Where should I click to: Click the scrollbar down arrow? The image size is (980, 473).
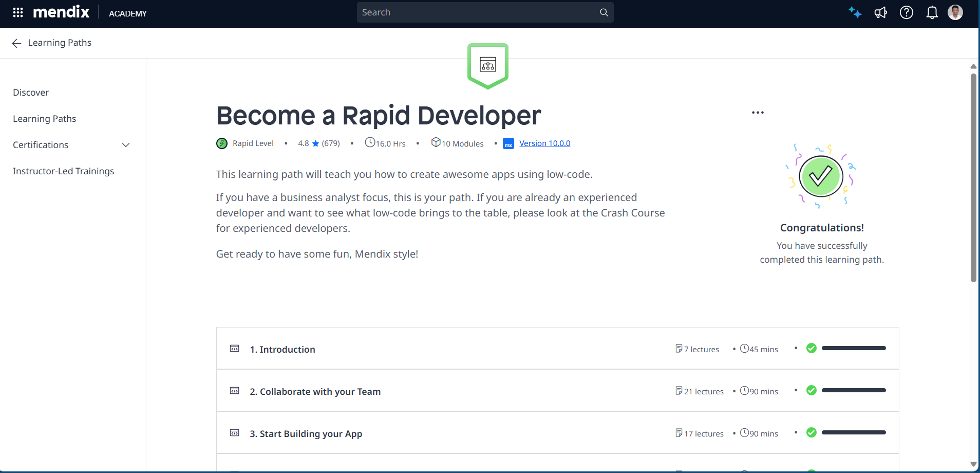[x=972, y=463]
